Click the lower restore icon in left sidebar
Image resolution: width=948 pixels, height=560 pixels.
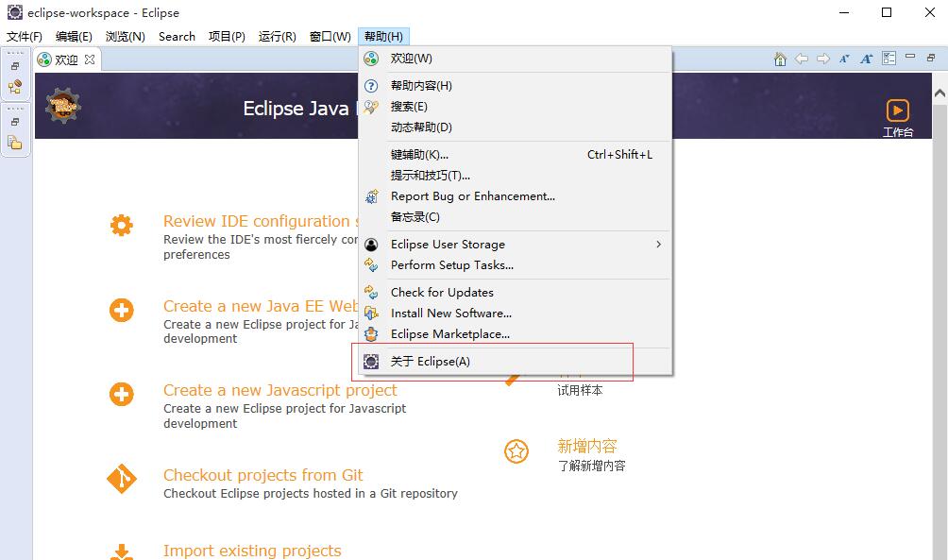15,122
